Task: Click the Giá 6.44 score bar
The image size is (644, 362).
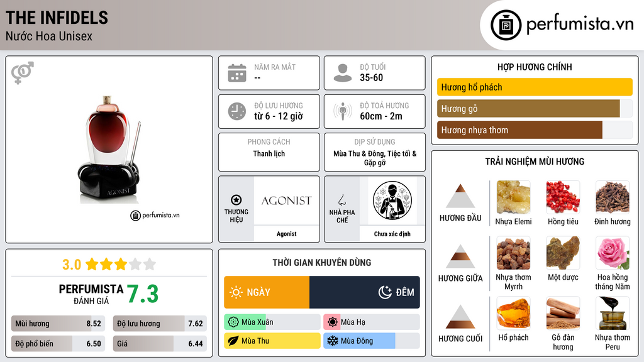Action: point(160,344)
